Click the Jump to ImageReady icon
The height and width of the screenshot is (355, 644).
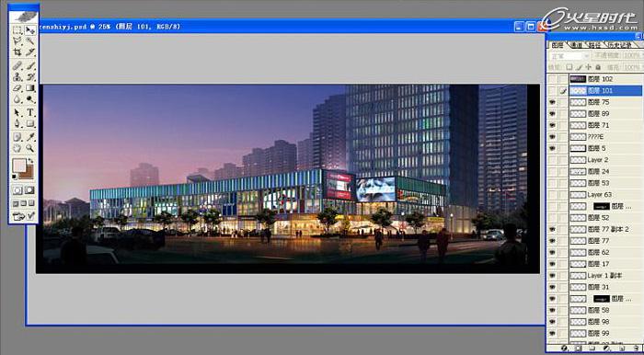pos(24,216)
